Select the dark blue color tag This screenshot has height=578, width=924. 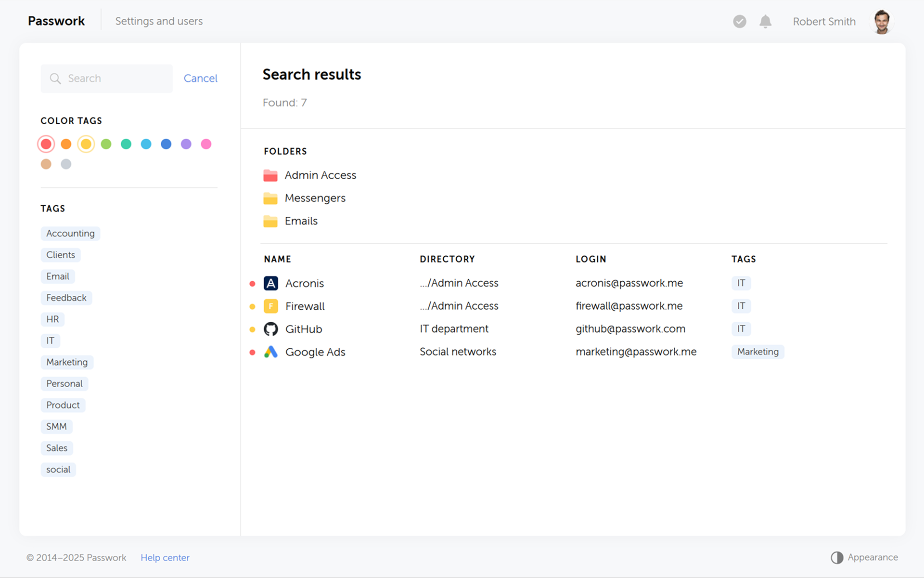coord(166,144)
